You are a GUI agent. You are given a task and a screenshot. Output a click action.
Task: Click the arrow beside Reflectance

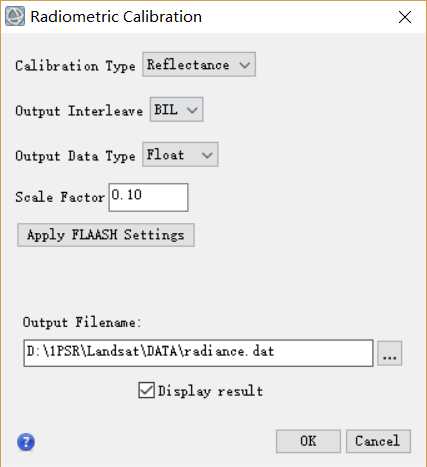(245, 65)
